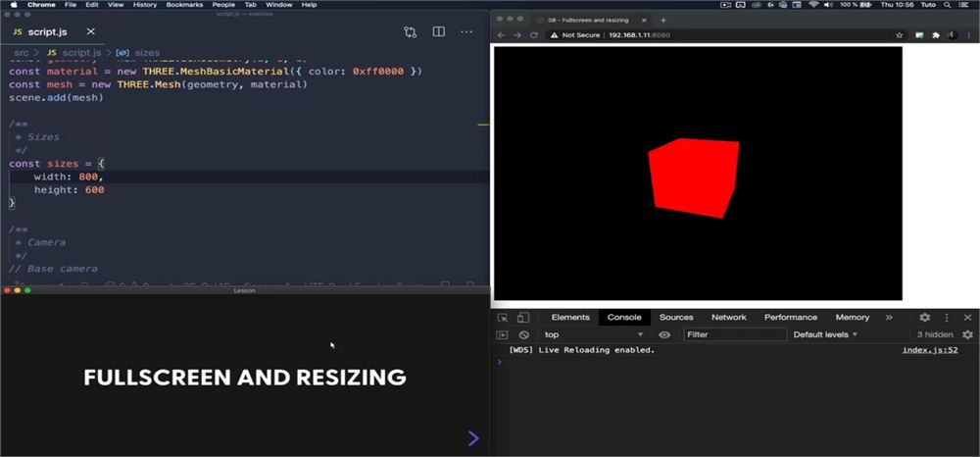Open the index.js:52 source link
Image resolution: width=980 pixels, height=457 pixels.
click(929, 350)
